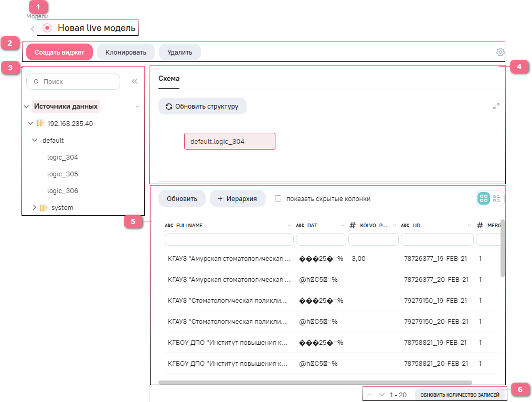Select logic_304 table in the tree

coord(62,157)
